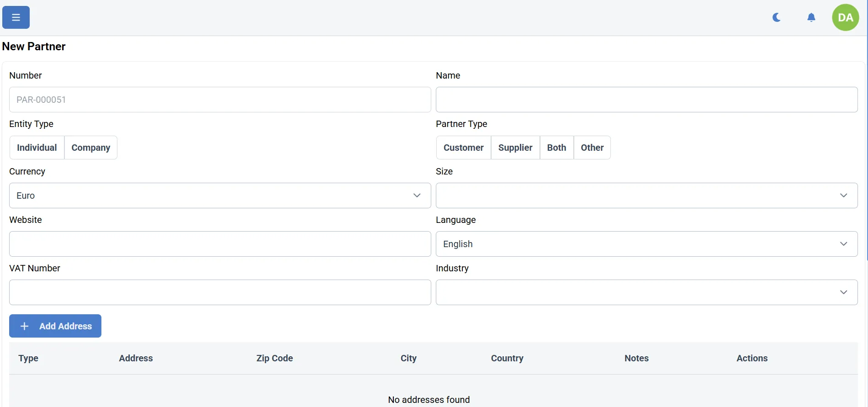Open the hamburger sidebar menu
The image size is (868, 407).
(16, 17)
